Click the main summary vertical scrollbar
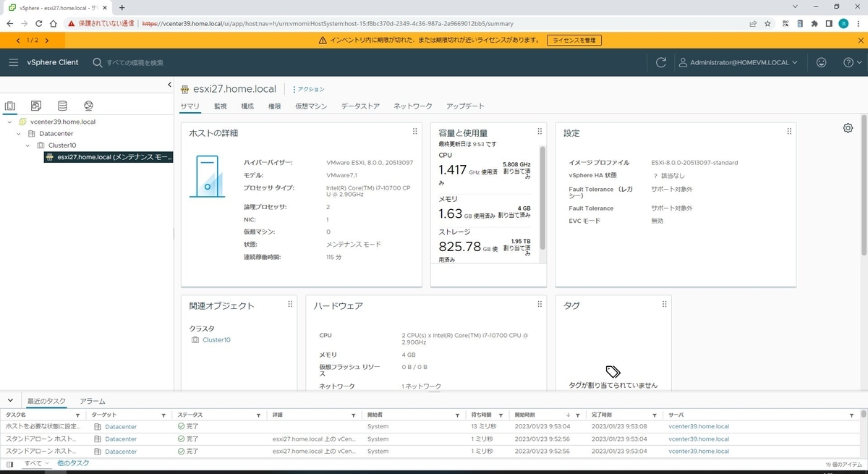 click(x=863, y=185)
